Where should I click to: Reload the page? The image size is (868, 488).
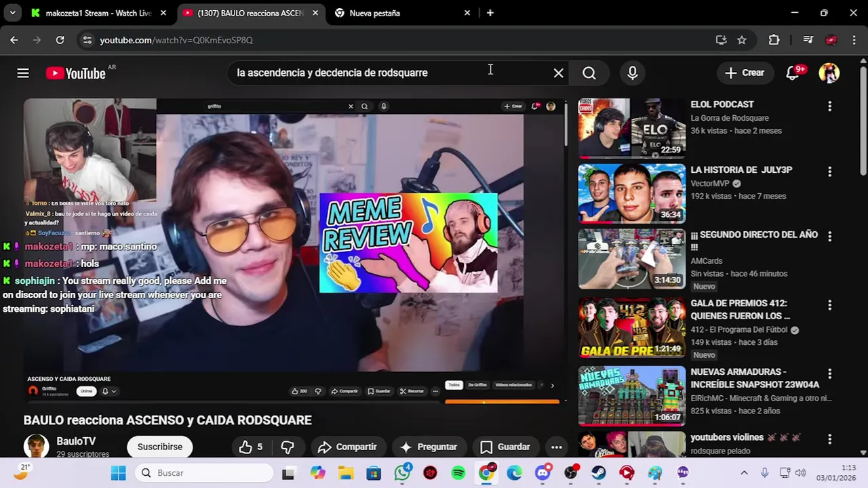60,40
